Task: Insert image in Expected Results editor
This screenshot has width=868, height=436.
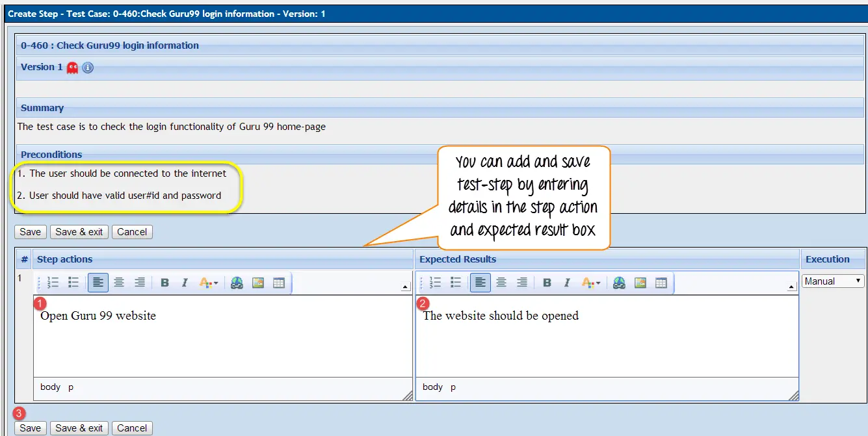Action: point(640,283)
